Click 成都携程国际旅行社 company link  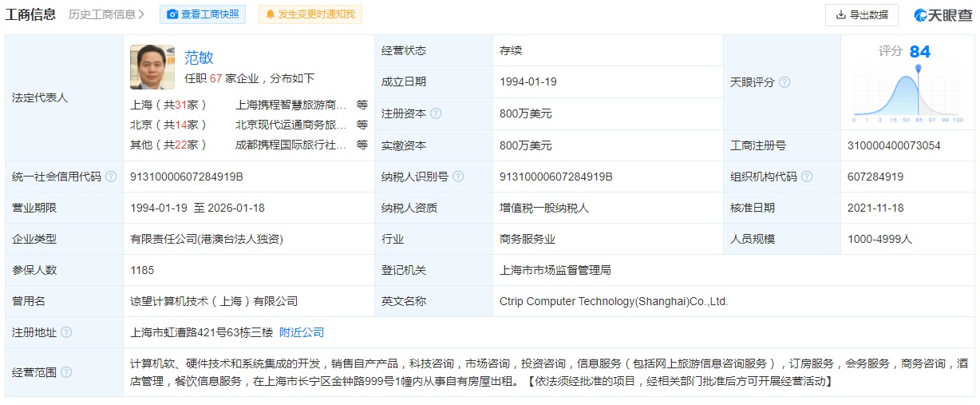[291, 145]
